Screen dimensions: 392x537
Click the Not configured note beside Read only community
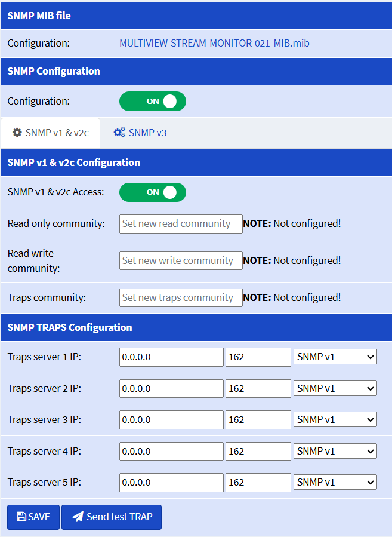292,223
